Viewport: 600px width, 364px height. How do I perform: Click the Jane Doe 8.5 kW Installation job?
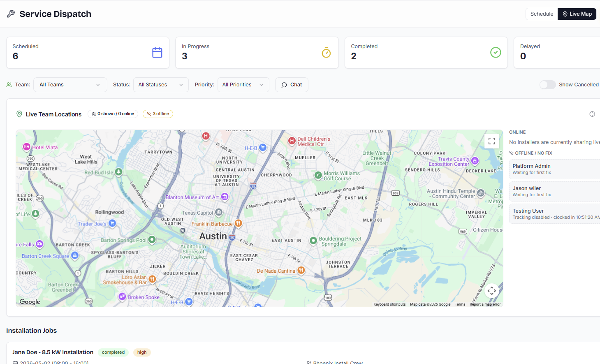(53, 352)
